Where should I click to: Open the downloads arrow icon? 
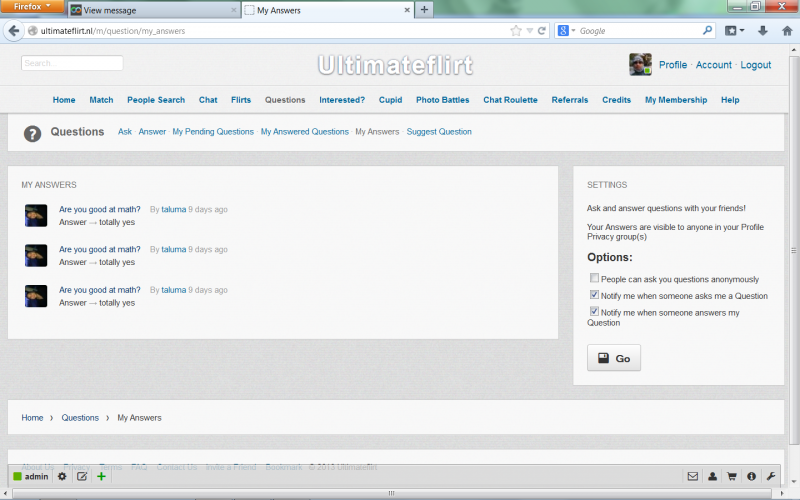pos(763,31)
